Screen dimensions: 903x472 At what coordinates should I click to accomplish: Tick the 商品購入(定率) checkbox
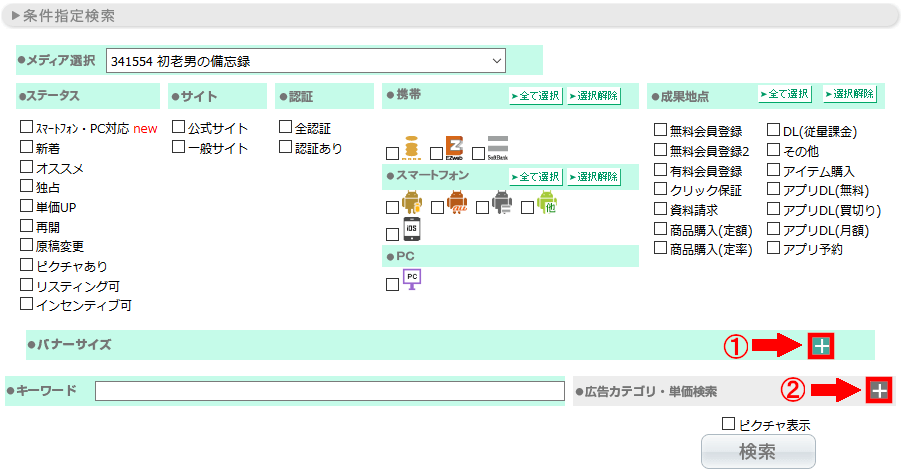pos(661,248)
